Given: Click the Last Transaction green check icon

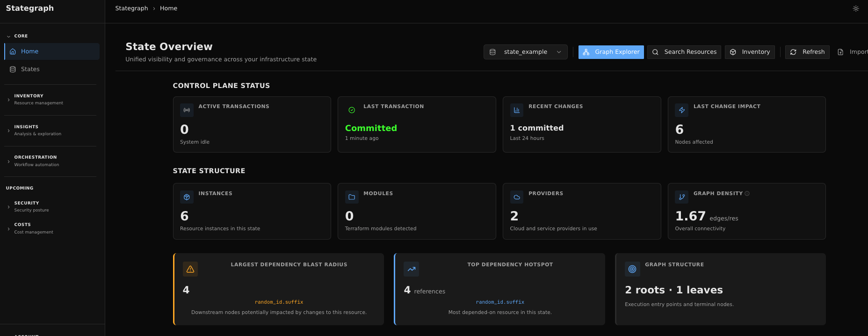Looking at the screenshot, I should pos(352,110).
